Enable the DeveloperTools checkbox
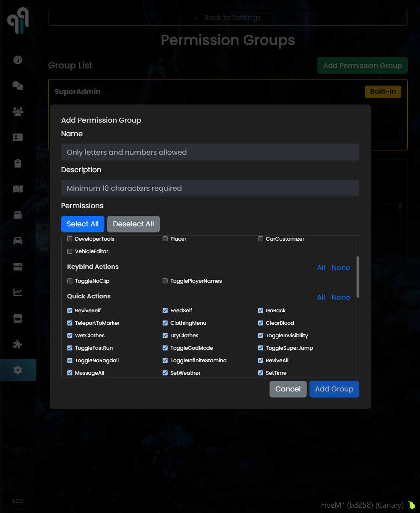 point(70,239)
